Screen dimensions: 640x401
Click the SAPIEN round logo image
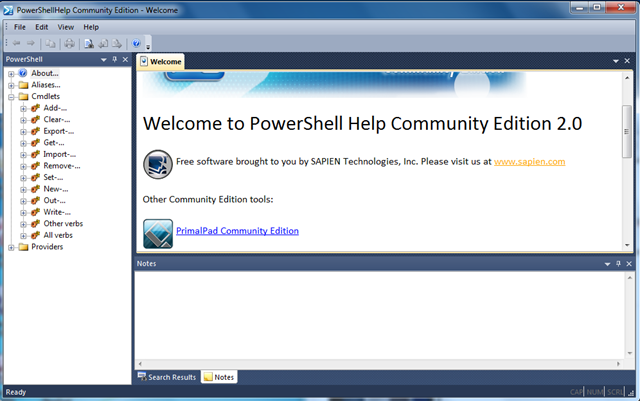(x=158, y=164)
